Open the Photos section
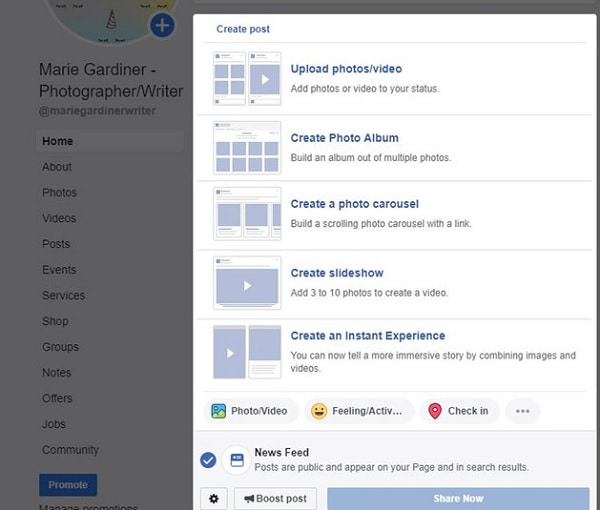This screenshot has width=600, height=510. (x=59, y=193)
